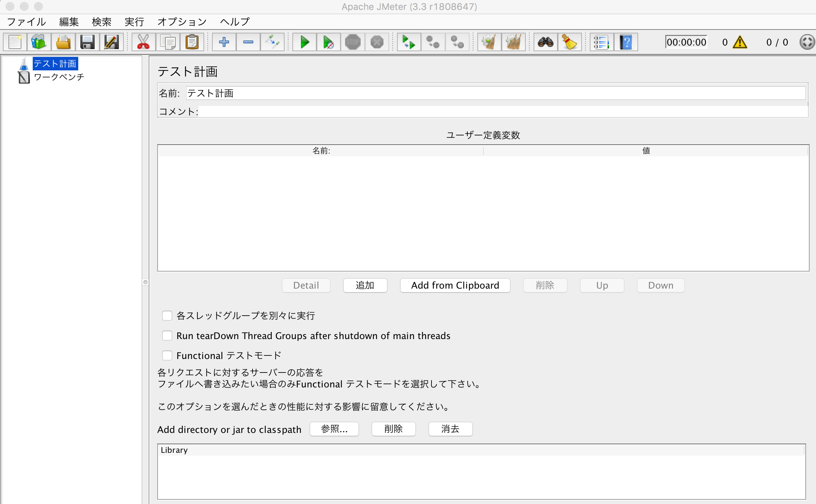Click the 参照... browse button
Viewport: 816px width, 504px height.
pos(334,429)
